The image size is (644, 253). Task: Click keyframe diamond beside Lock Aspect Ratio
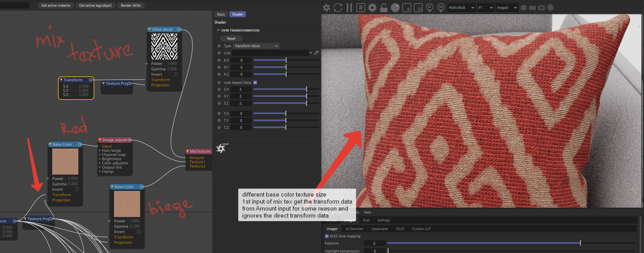pyautogui.click(x=219, y=83)
